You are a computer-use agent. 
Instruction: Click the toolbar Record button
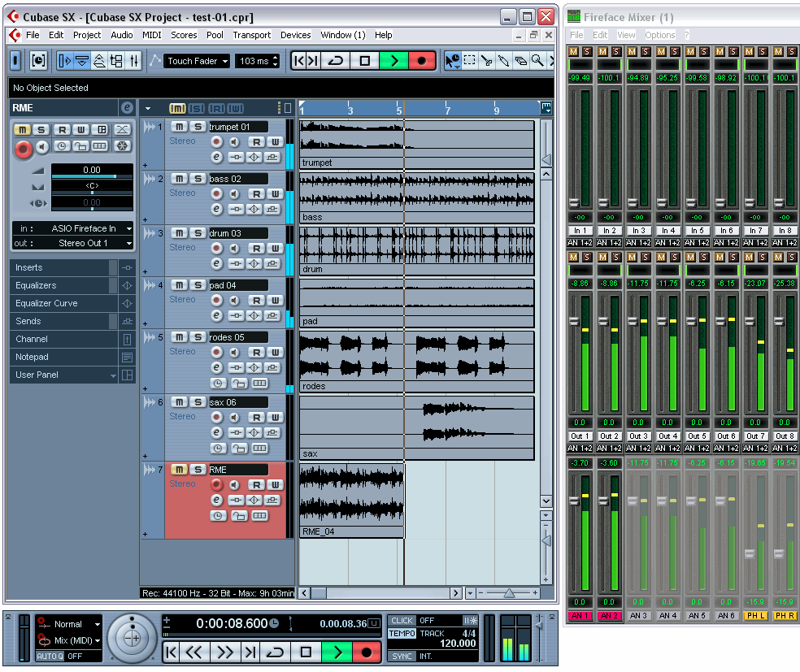click(421, 61)
